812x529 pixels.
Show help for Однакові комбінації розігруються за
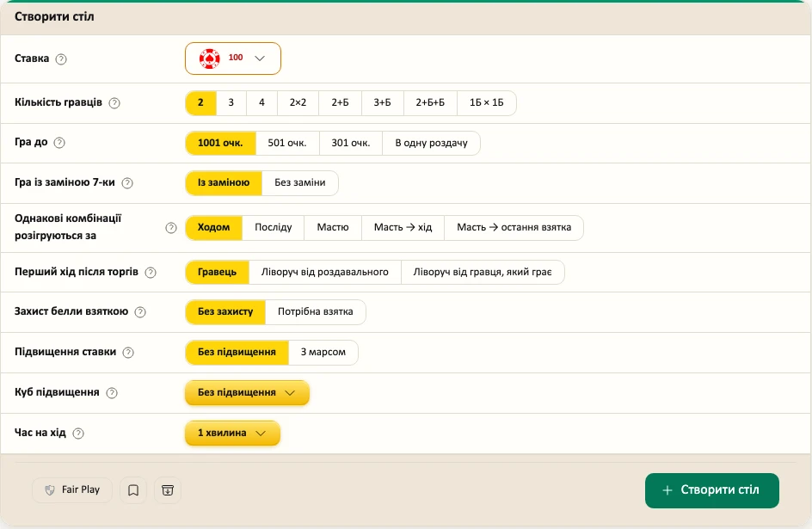(171, 228)
